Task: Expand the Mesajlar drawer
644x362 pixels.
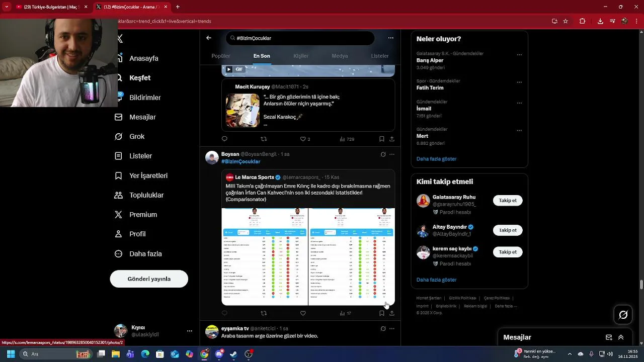Action: pos(621,337)
